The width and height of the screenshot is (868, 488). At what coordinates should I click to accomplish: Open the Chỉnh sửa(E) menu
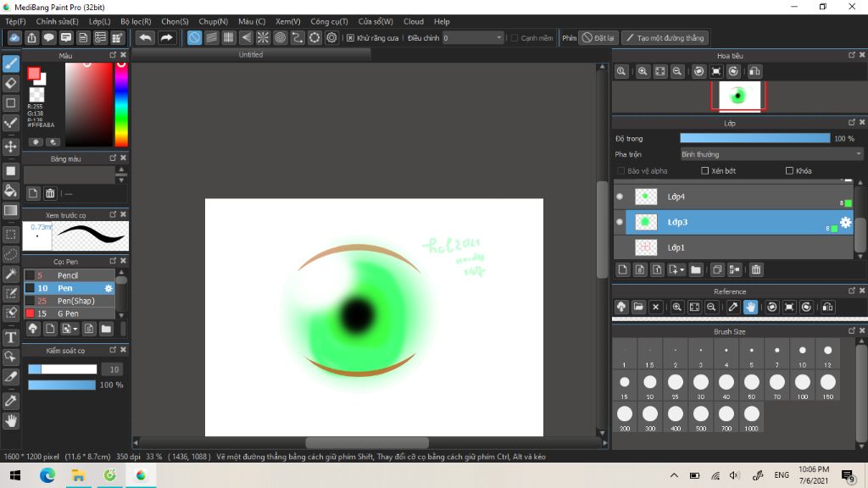tap(57, 21)
